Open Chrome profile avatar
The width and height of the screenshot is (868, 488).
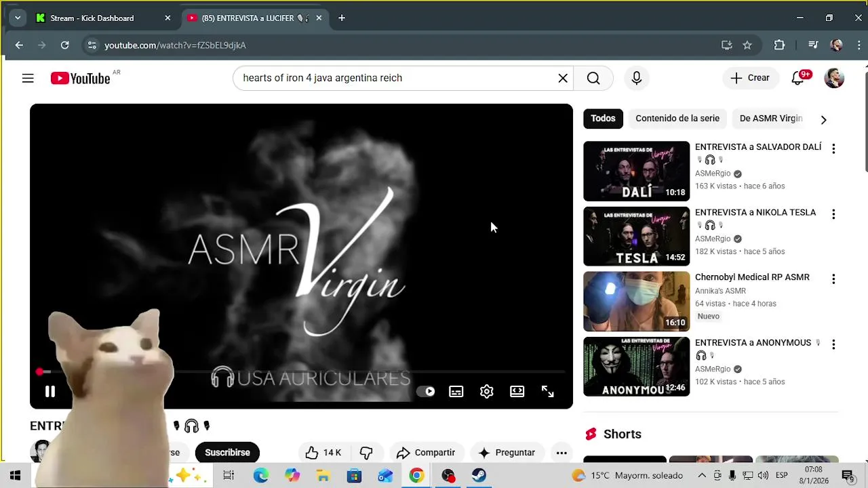pyautogui.click(x=837, y=45)
